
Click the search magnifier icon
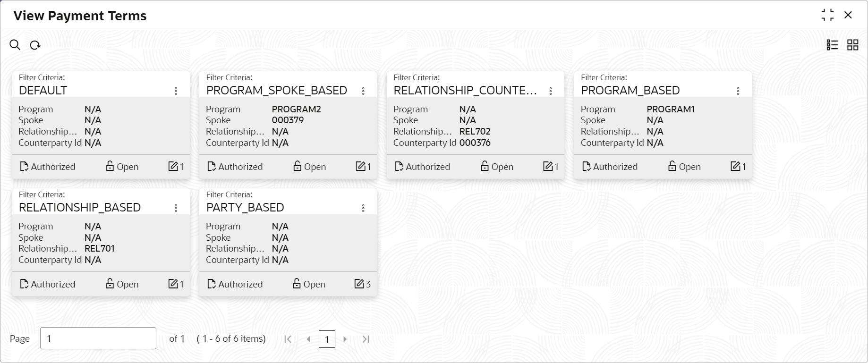(15, 45)
